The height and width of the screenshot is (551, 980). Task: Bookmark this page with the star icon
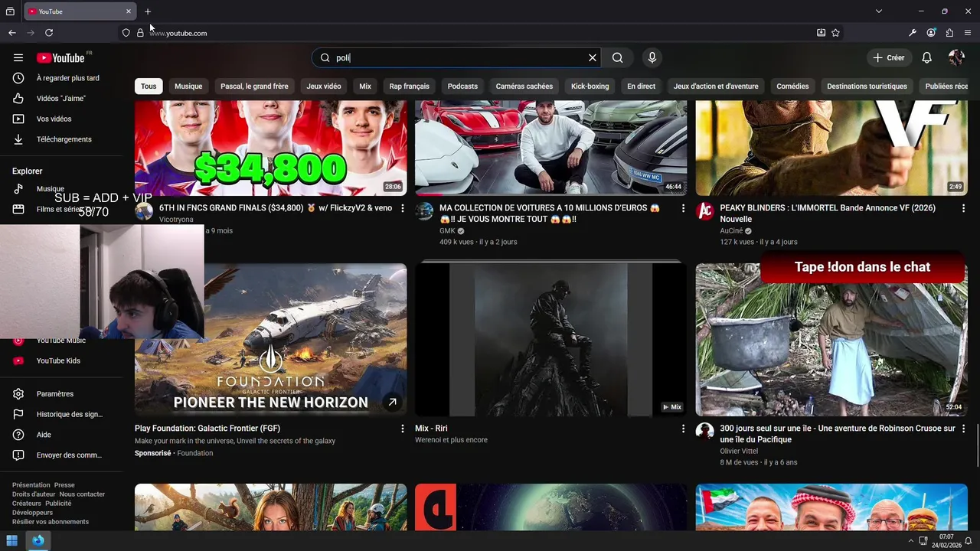pos(835,33)
